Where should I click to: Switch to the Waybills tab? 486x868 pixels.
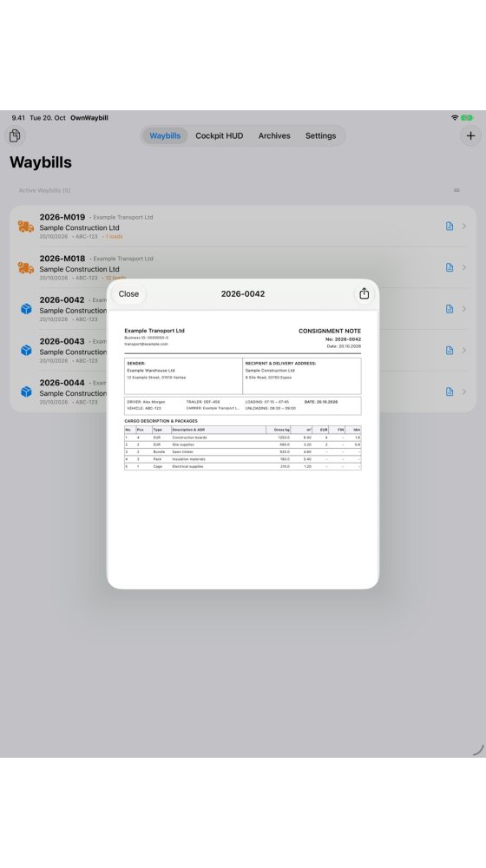tap(165, 135)
